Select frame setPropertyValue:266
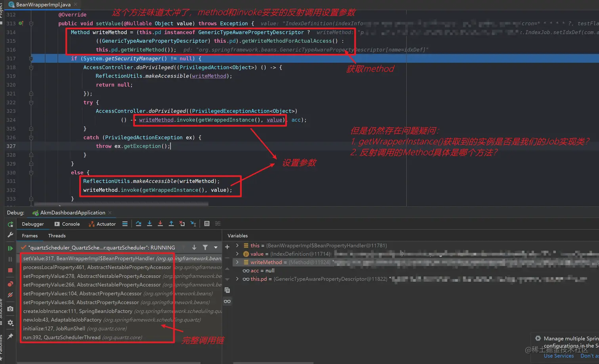 120,285
